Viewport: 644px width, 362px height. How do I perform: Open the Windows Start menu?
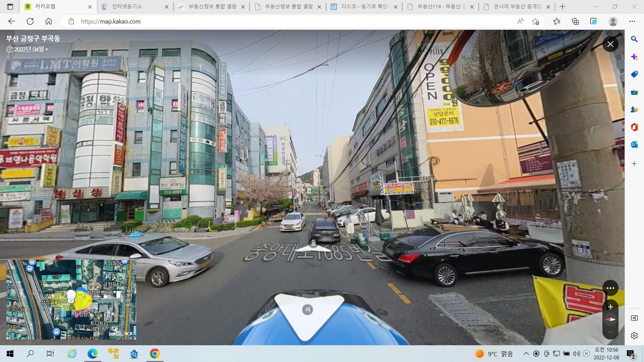[x=10, y=354]
